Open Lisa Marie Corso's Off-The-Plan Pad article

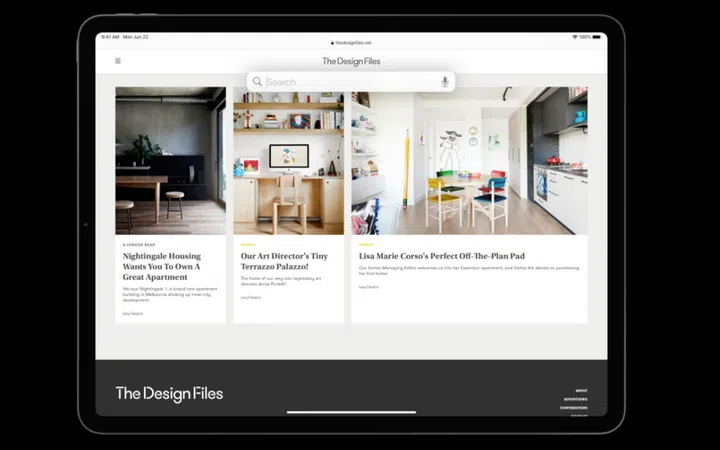[x=455, y=256]
